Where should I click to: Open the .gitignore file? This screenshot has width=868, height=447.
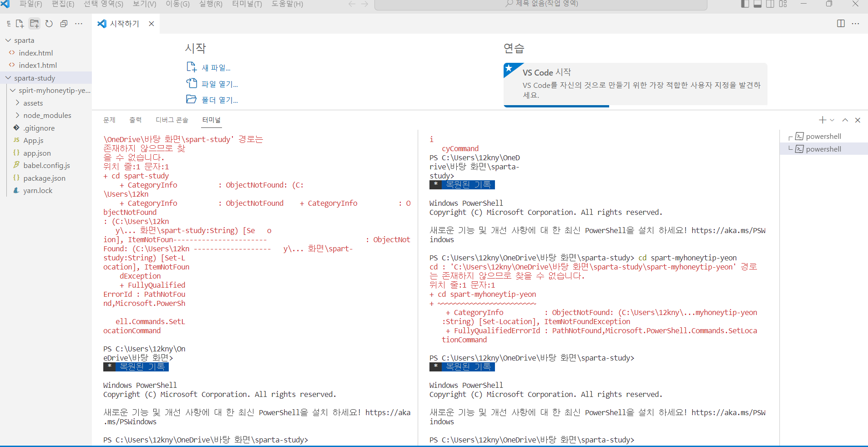tap(46, 128)
